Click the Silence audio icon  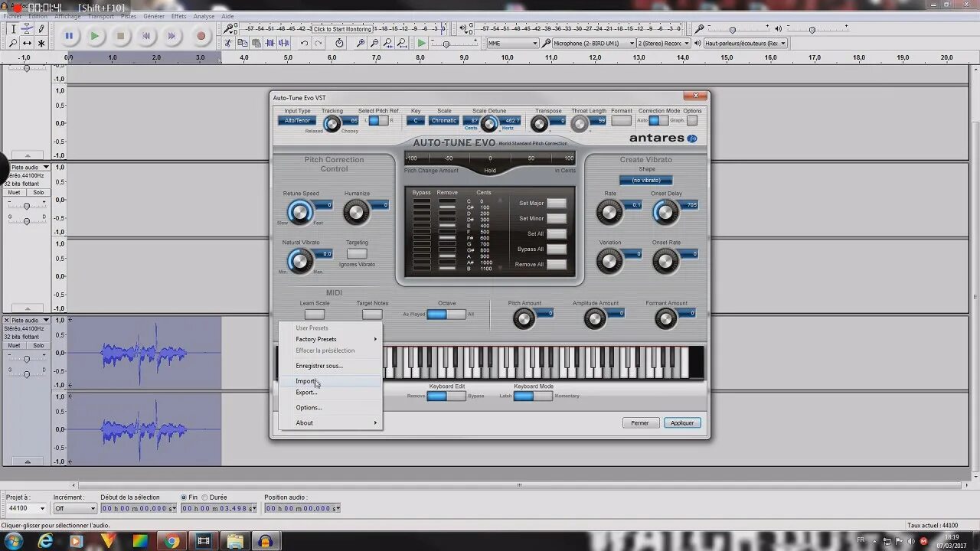point(283,44)
